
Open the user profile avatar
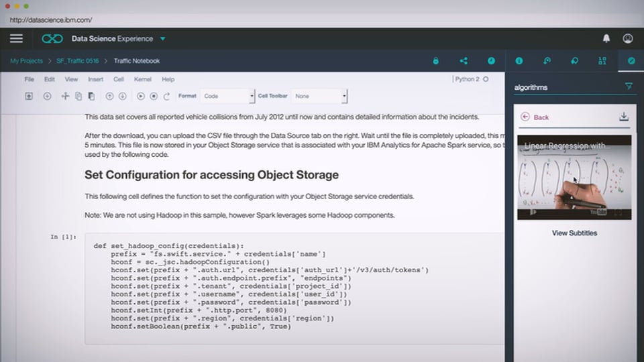pos(628,39)
